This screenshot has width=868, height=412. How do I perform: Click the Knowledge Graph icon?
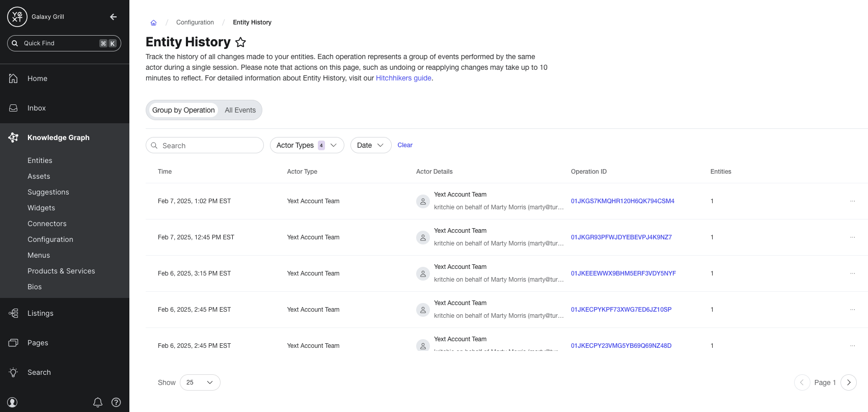pyautogui.click(x=13, y=138)
